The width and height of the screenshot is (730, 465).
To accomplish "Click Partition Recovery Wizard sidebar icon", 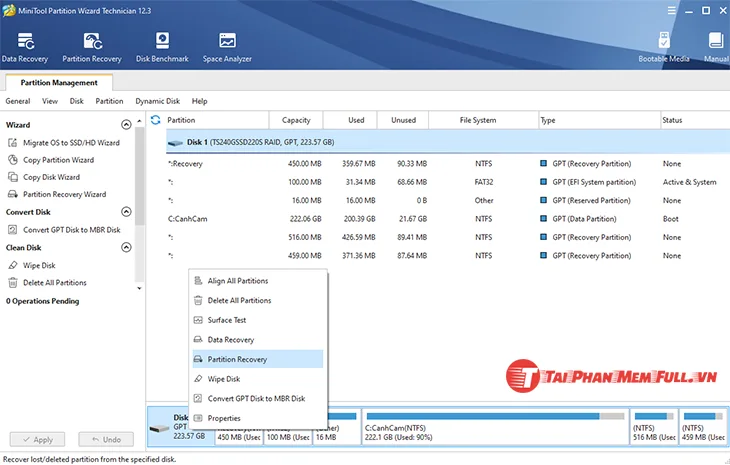I will [x=13, y=194].
